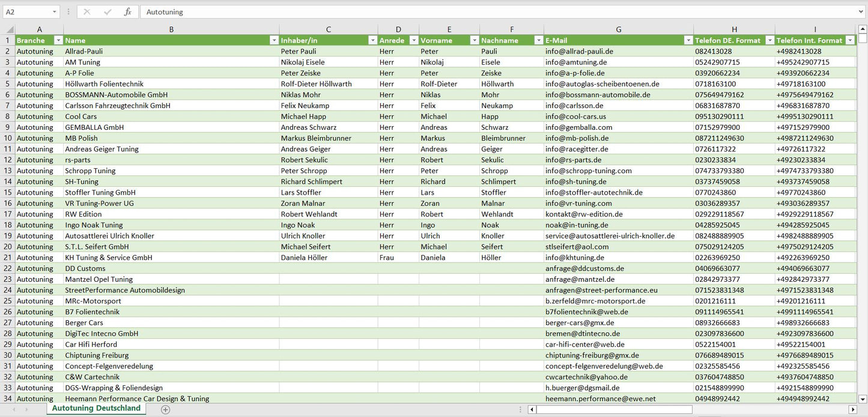The height and width of the screenshot is (417, 868).
Task: Expand the Anrede filter dropdown
Action: pyautogui.click(x=413, y=40)
